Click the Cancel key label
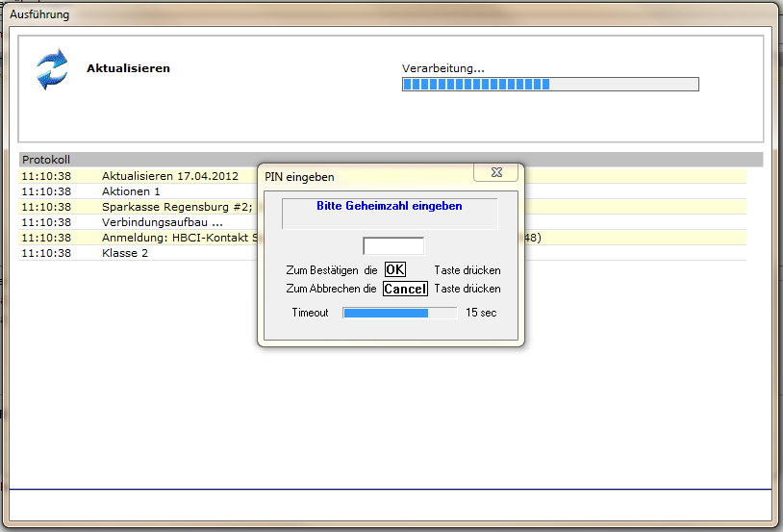Image resolution: width=783 pixels, height=532 pixels. click(405, 289)
